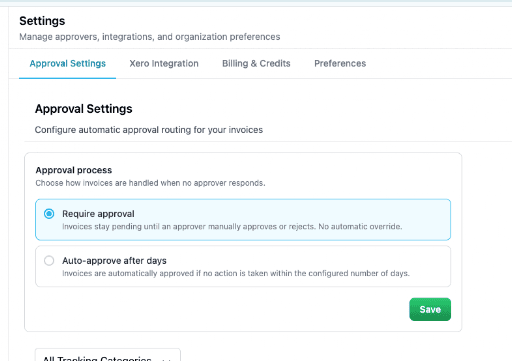Switch to the Approval Settings tab
The width and height of the screenshot is (512, 361).
(68, 63)
